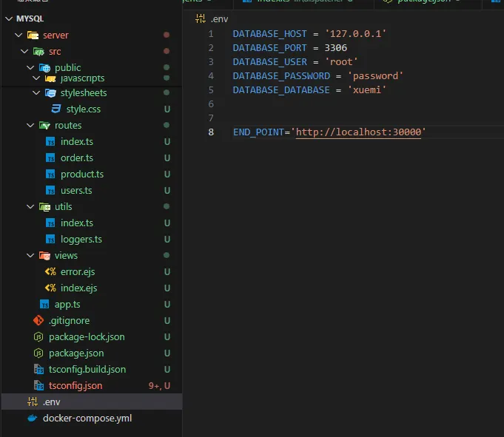Click the 9+, U badge on tsconfig.json
The height and width of the screenshot is (437, 504).
click(x=159, y=386)
